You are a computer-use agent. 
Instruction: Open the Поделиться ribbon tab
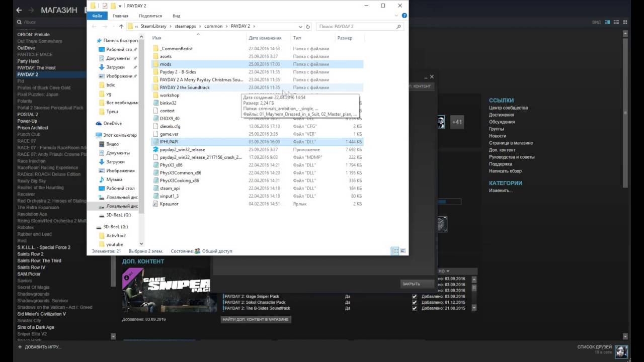(150, 16)
